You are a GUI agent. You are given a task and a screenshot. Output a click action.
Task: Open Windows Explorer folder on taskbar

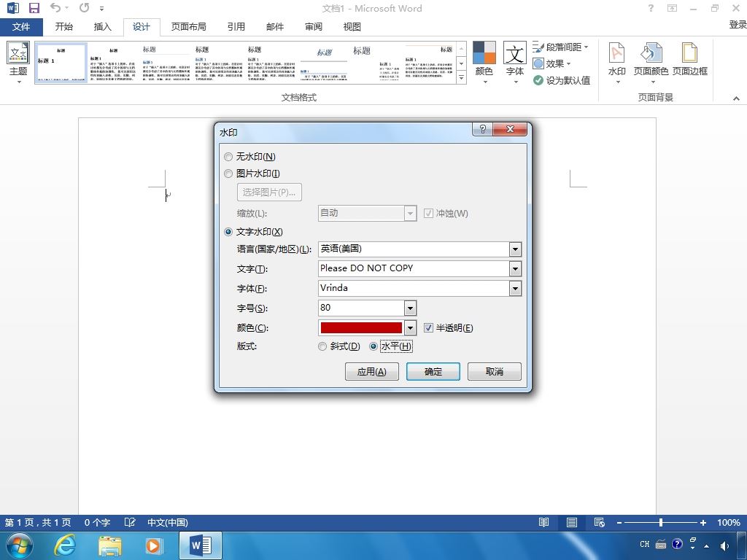(x=110, y=545)
